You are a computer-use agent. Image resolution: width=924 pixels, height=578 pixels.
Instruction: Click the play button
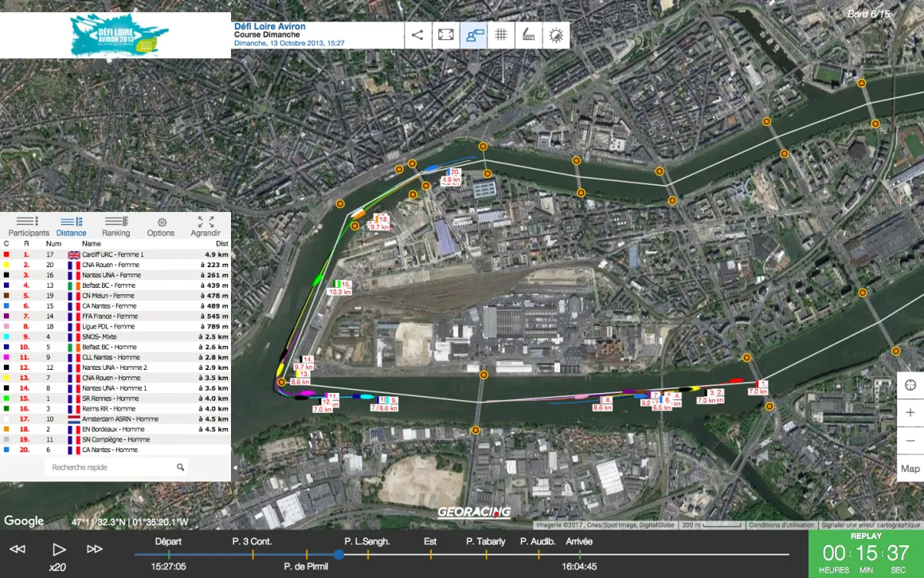point(58,549)
